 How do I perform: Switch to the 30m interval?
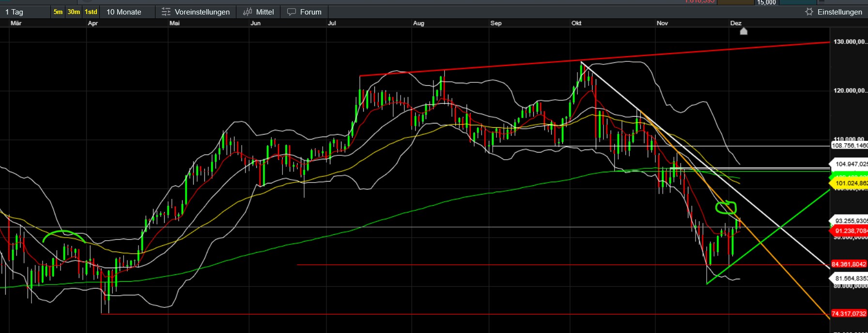74,12
